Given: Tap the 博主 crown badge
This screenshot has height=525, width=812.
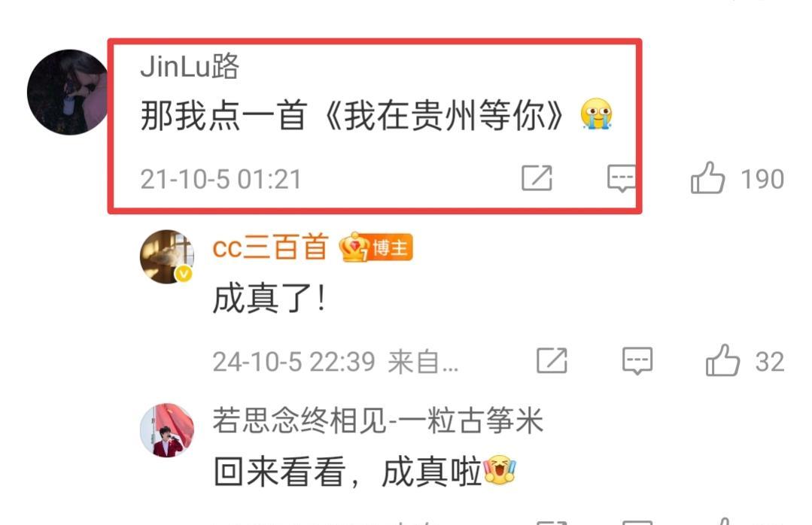Looking at the screenshot, I should (376, 247).
